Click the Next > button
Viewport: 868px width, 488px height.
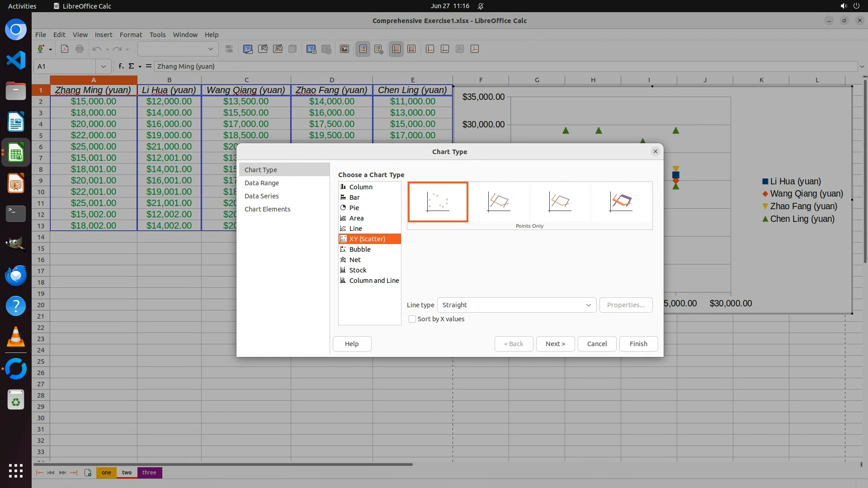tap(555, 344)
